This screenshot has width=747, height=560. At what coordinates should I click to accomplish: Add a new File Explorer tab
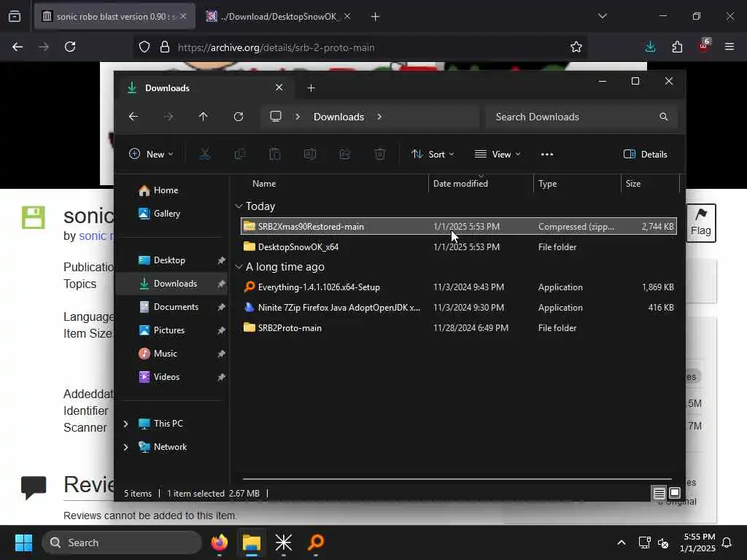(x=311, y=88)
